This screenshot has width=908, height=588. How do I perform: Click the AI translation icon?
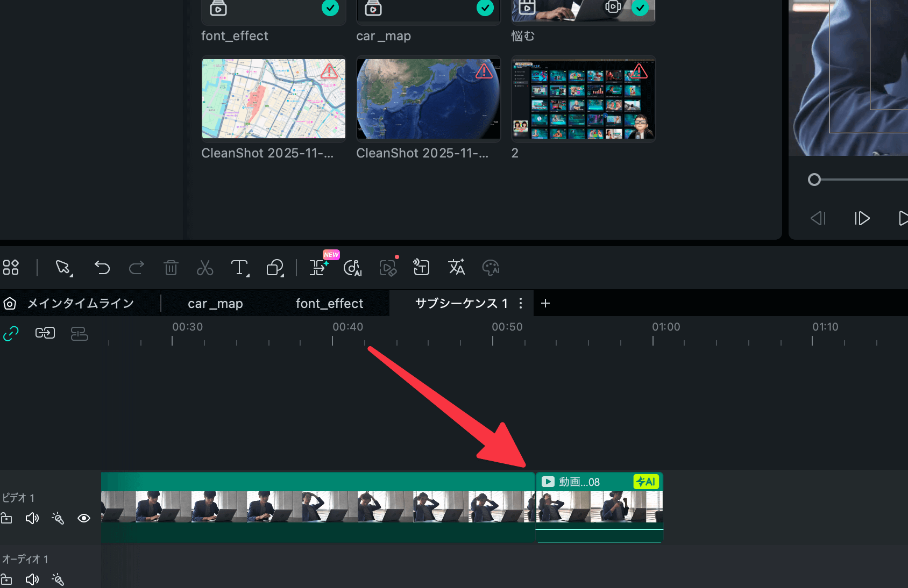click(456, 267)
